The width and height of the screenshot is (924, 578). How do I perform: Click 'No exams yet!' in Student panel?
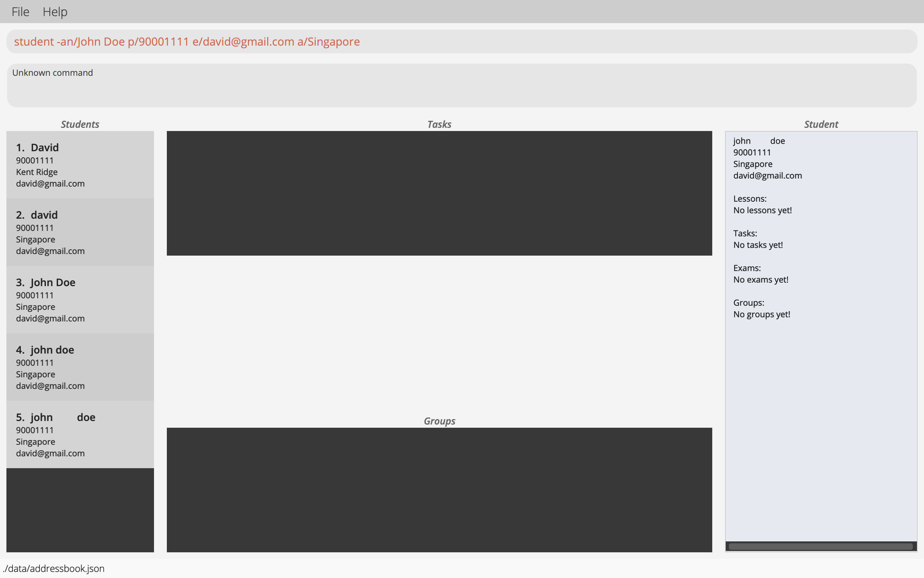tap(761, 280)
